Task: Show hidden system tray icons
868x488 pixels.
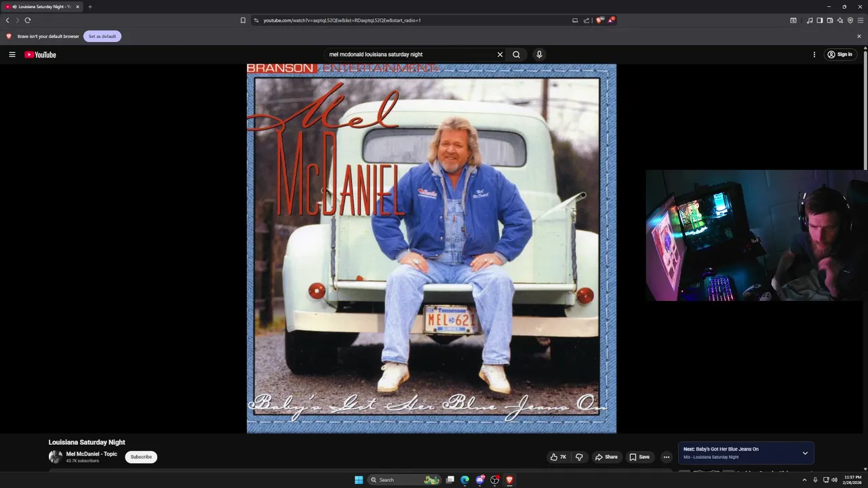Action: pyautogui.click(x=804, y=480)
